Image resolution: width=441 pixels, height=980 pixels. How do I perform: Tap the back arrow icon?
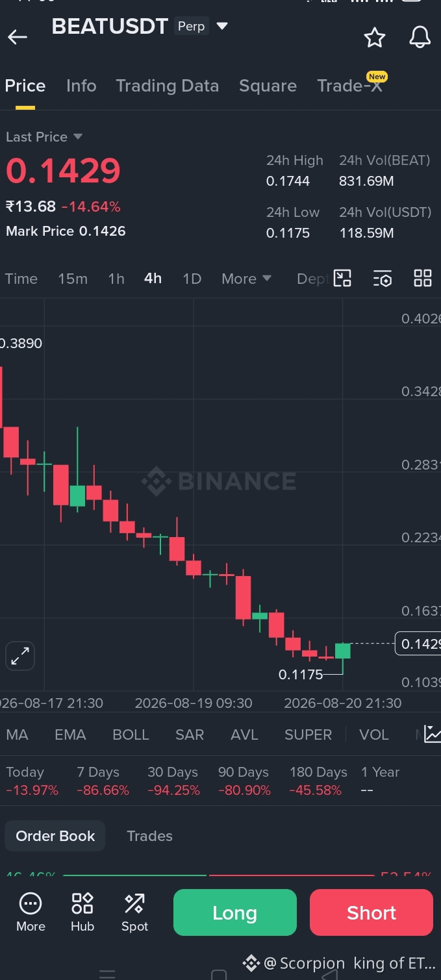[x=18, y=37]
